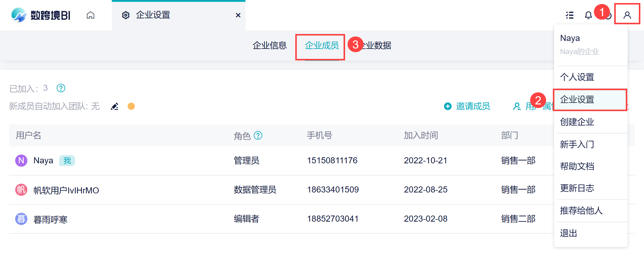Viewport: 644px width, 279px height.
Task: Click the 我 tag beside Naya
Action: point(67,160)
